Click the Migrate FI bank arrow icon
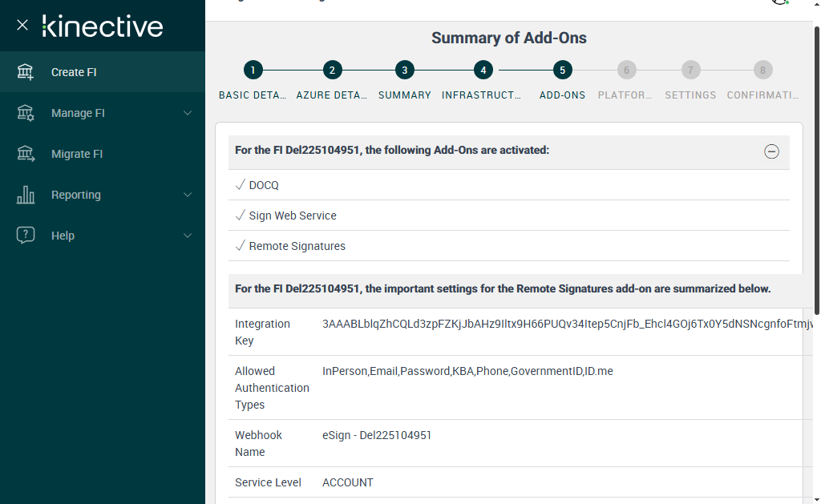 [x=26, y=154]
